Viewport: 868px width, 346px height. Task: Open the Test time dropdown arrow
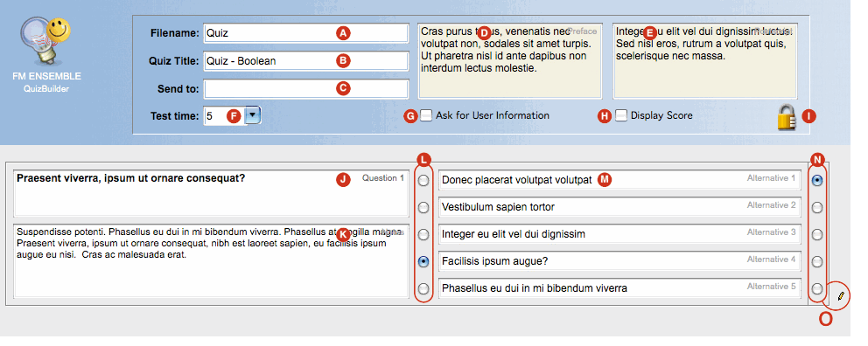tap(252, 115)
